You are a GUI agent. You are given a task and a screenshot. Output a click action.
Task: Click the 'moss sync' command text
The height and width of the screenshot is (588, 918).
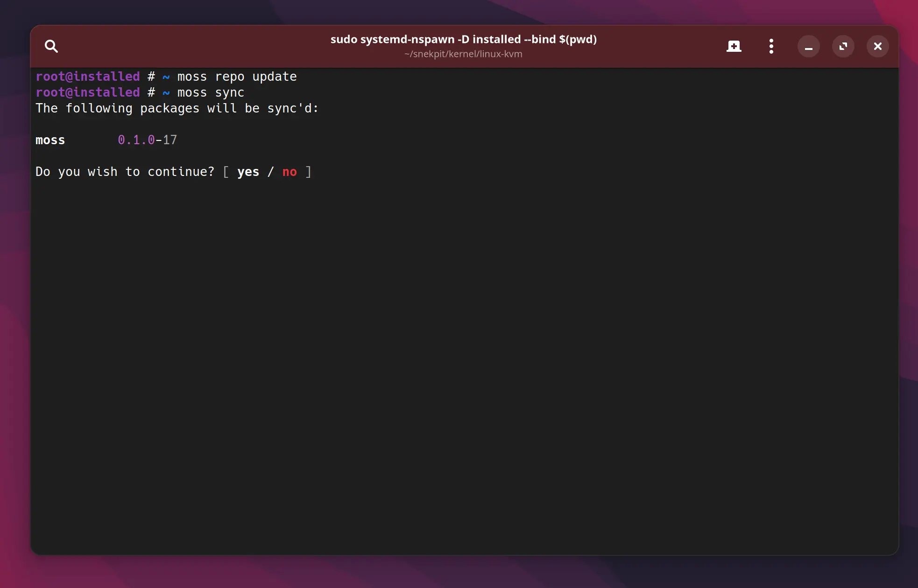[211, 92]
